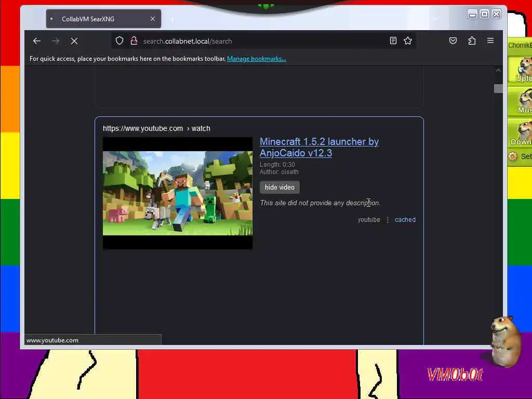Click the Minecraft video thumbnail
The image size is (532, 399).
tap(178, 193)
